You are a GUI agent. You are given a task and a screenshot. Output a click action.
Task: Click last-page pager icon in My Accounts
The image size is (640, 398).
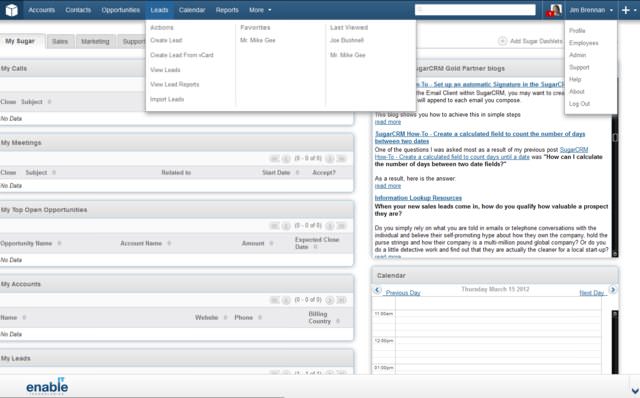tap(341, 300)
